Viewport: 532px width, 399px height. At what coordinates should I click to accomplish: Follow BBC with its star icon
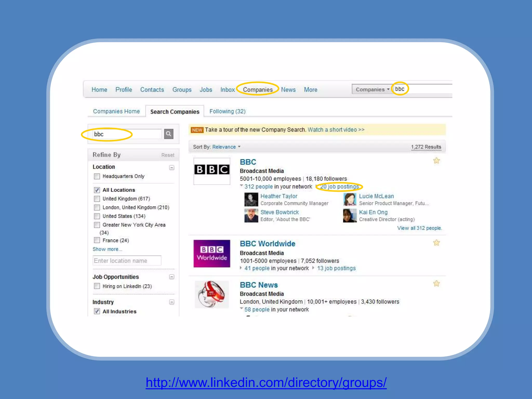(436, 161)
